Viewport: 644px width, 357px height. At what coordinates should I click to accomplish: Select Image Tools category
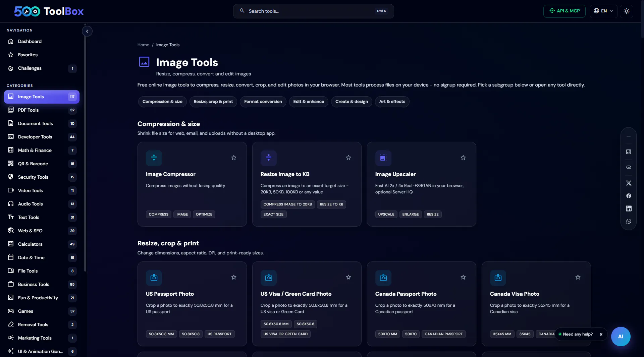tap(42, 97)
